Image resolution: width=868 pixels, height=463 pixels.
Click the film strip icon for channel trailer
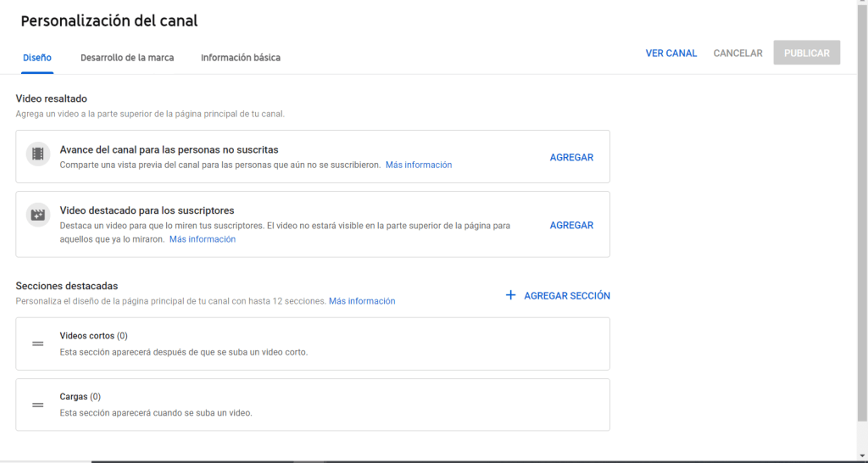pos(38,154)
